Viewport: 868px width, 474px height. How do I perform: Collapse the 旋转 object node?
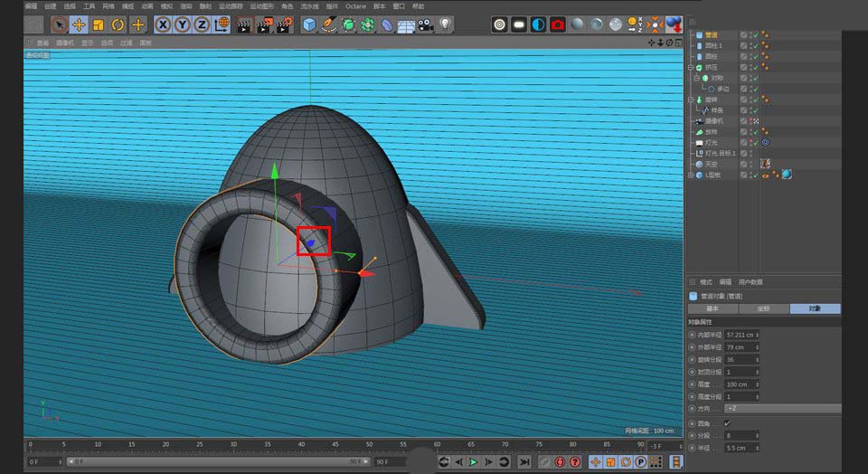pyautogui.click(x=691, y=100)
